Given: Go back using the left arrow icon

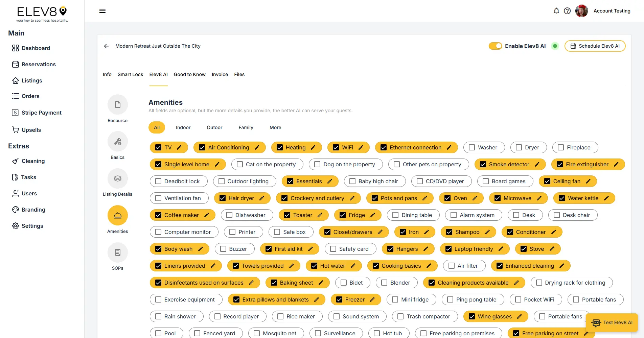Looking at the screenshot, I should pyautogui.click(x=107, y=46).
